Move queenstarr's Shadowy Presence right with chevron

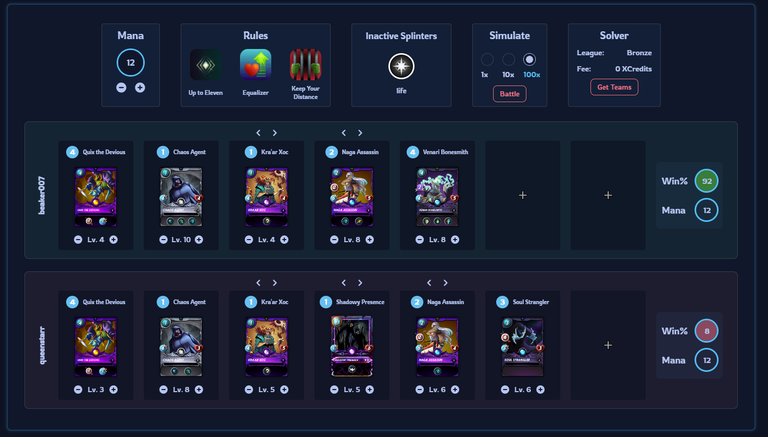coord(360,283)
